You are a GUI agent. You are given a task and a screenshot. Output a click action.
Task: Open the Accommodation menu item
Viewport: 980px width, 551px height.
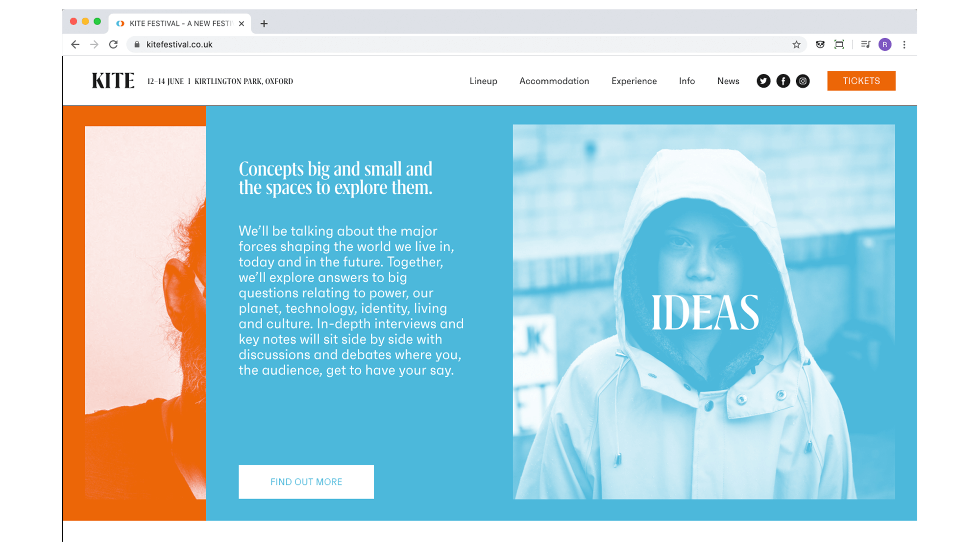(x=554, y=81)
